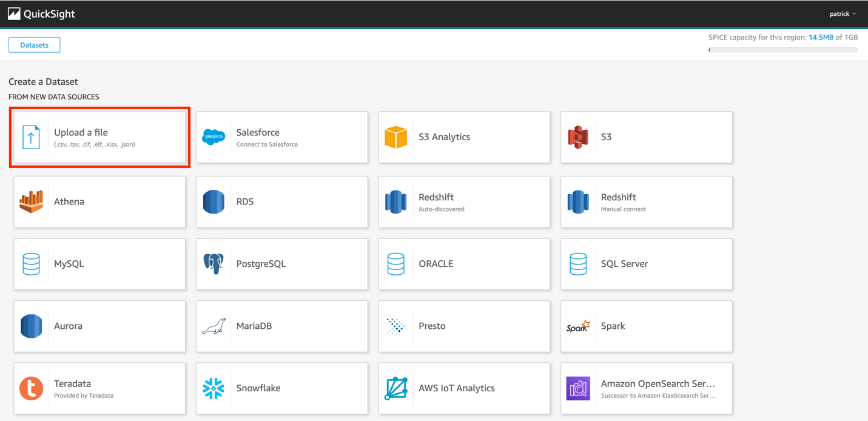Click the Redshift Manual connect icon
This screenshot has height=421, width=868.
tap(578, 201)
